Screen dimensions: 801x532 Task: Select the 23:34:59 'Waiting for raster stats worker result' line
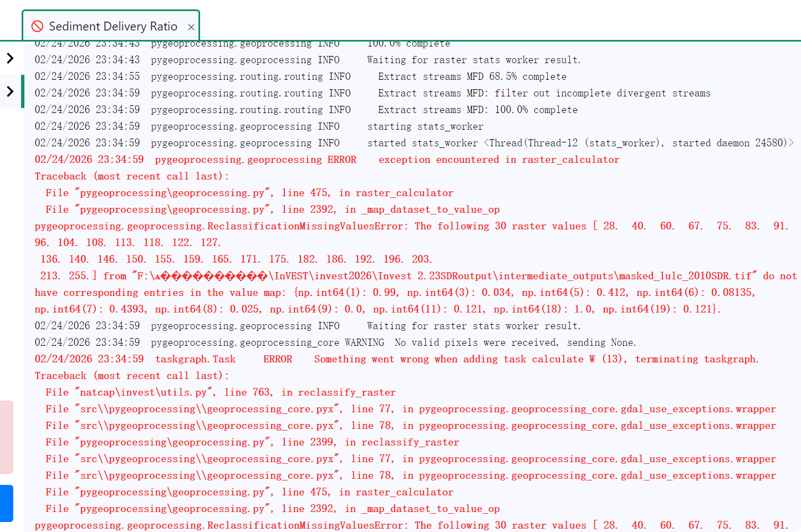tap(308, 326)
